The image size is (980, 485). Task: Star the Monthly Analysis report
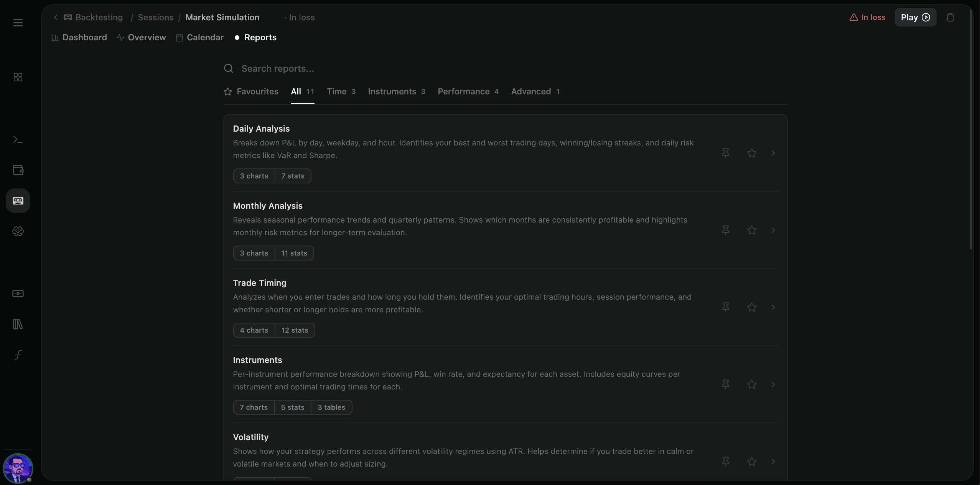tap(751, 230)
